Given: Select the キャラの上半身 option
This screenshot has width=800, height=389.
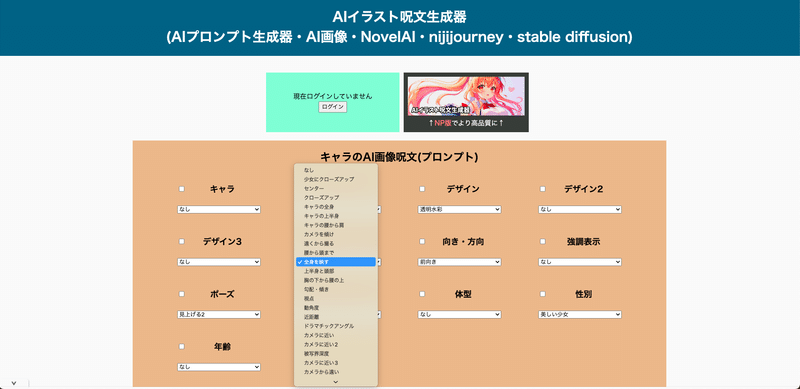Looking at the screenshot, I should pyautogui.click(x=336, y=216).
